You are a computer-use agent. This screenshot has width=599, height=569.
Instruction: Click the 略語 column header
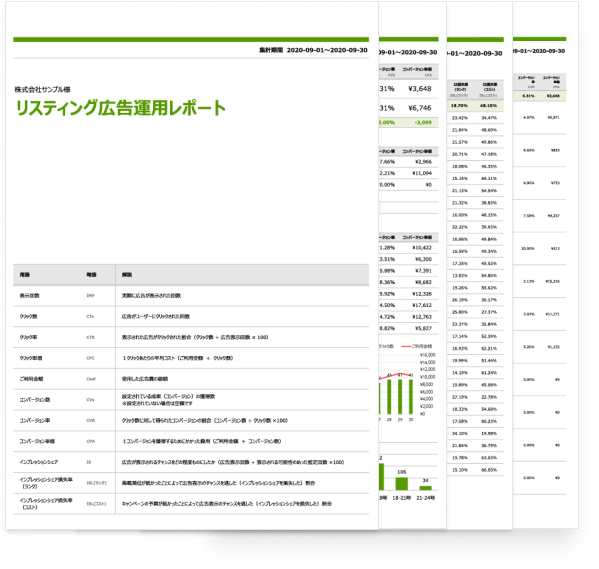point(91,275)
